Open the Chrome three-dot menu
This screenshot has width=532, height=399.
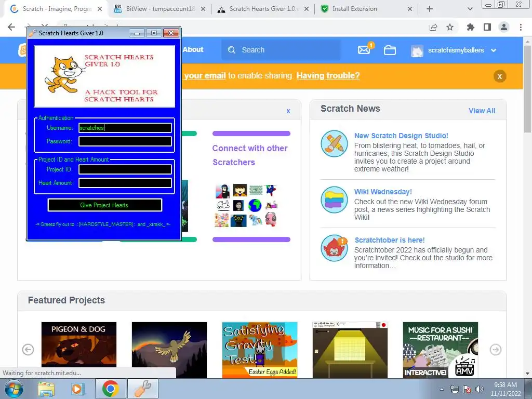pyautogui.click(x=521, y=27)
